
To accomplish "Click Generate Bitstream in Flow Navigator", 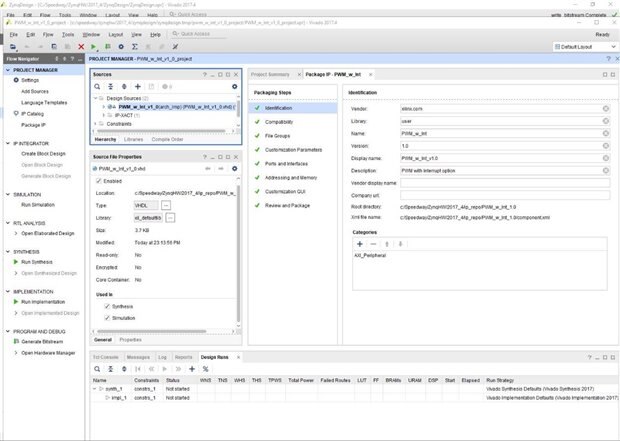I will pos(43,342).
